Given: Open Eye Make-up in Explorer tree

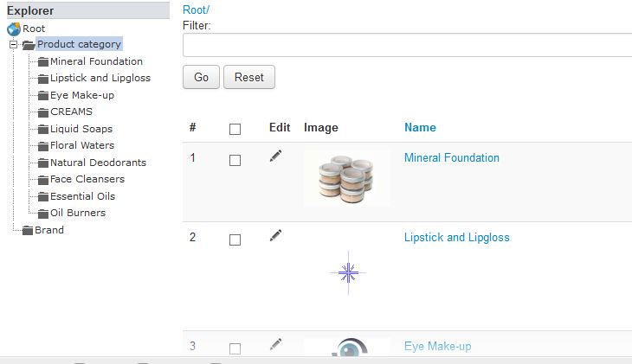Looking at the screenshot, I should (x=82, y=95).
